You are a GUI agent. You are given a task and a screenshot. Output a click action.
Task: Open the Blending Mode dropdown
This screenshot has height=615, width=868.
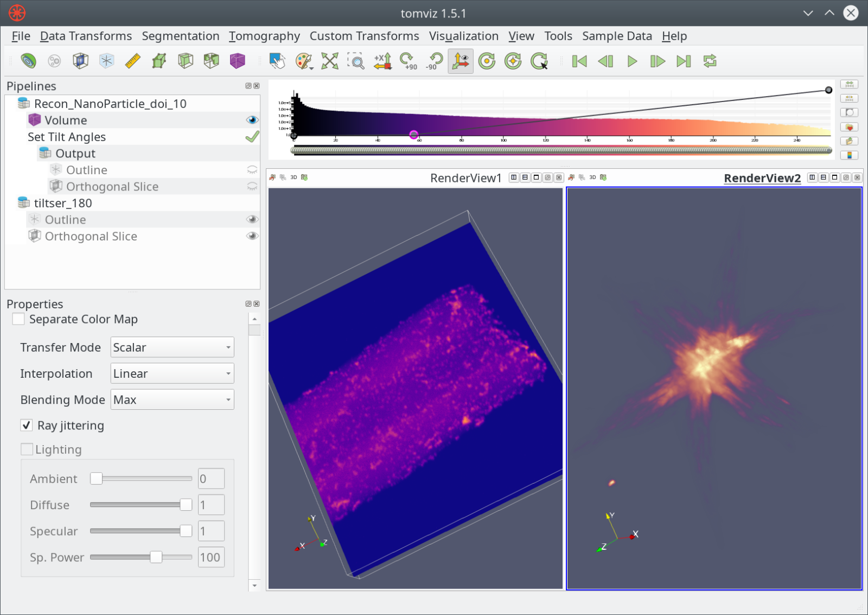coord(171,399)
